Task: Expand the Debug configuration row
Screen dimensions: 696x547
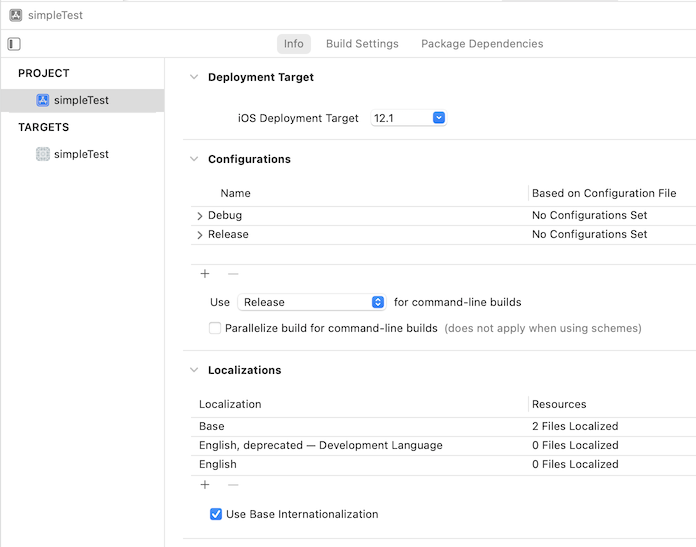Action: (x=200, y=216)
